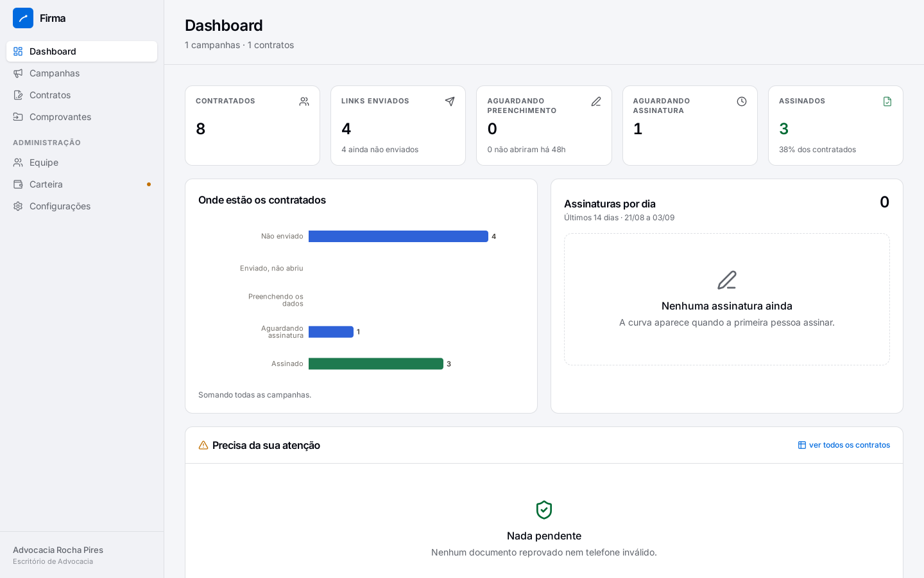924x578 pixels.
Task: Click the 'Aguardando assinatura' chart bar
Action: tap(331, 332)
